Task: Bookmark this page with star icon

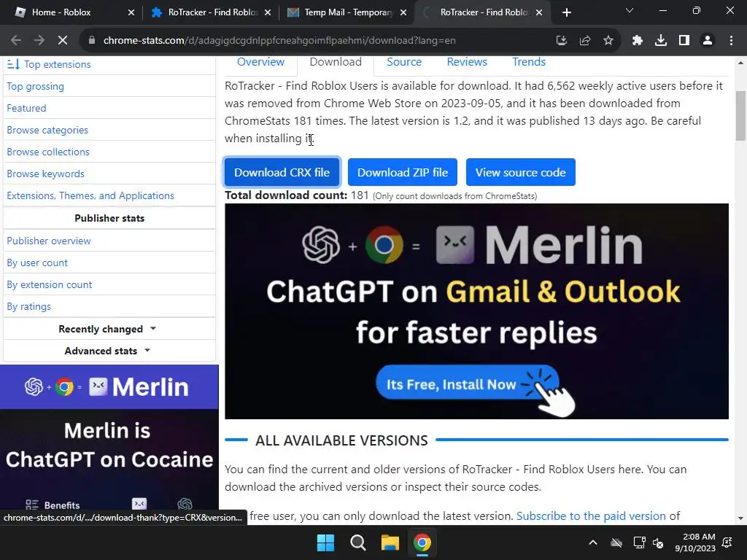Action: [608, 41]
